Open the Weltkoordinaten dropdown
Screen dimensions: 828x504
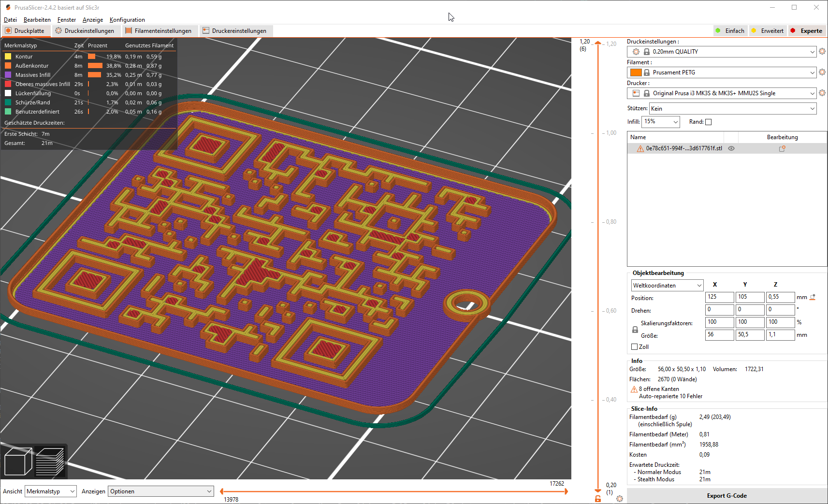coord(667,286)
